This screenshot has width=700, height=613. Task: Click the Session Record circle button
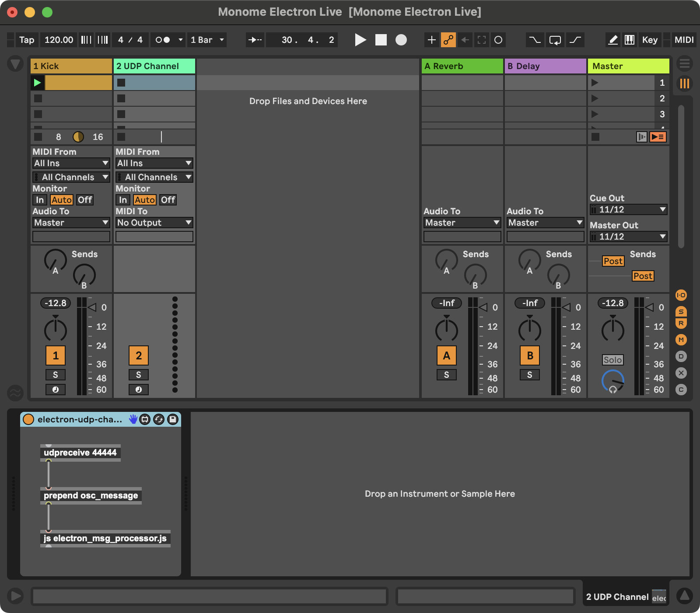click(x=498, y=40)
